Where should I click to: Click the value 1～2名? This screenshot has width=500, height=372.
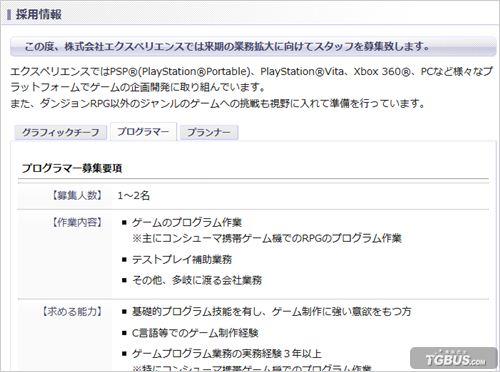(x=133, y=195)
